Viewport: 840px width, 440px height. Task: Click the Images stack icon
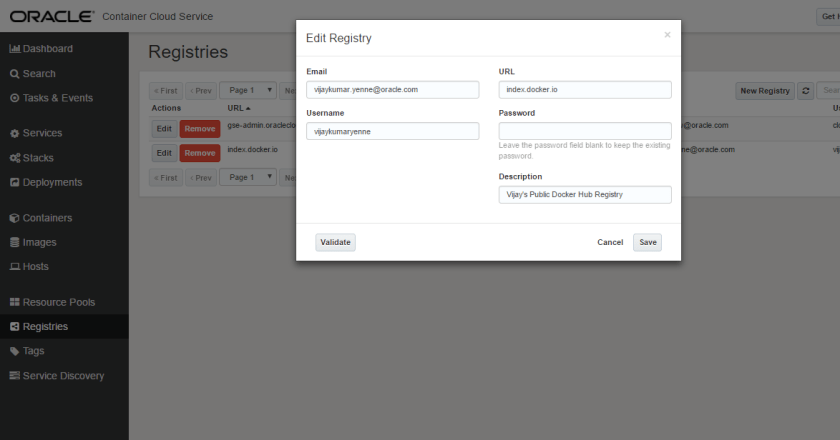coord(15,242)
